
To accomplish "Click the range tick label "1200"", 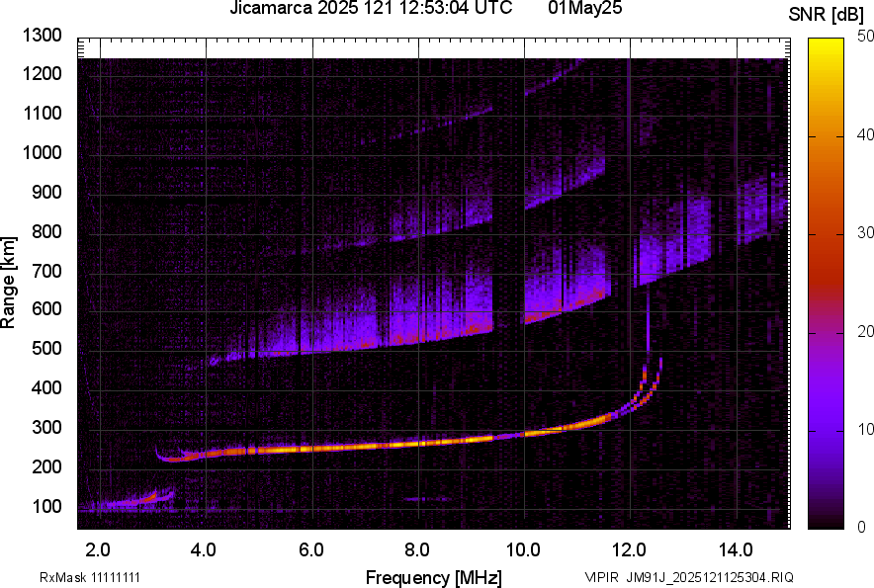I will [42, 73].
